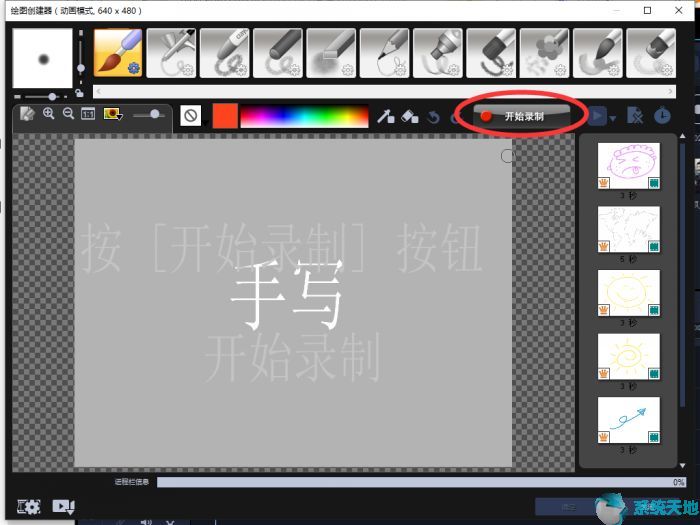Select the Crayon brush
The height and width of the screenshot is (525, 700).
(225, 53)
